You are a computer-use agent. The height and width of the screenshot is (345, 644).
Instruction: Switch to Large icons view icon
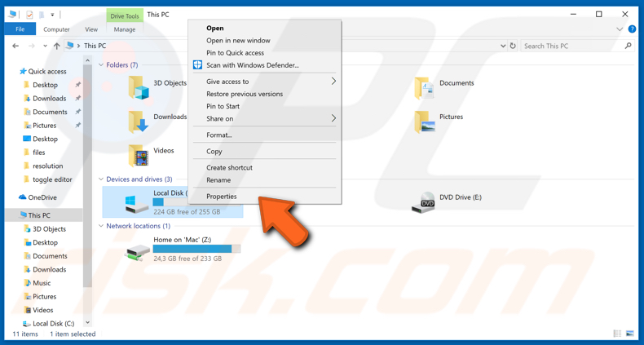[630, 334]
